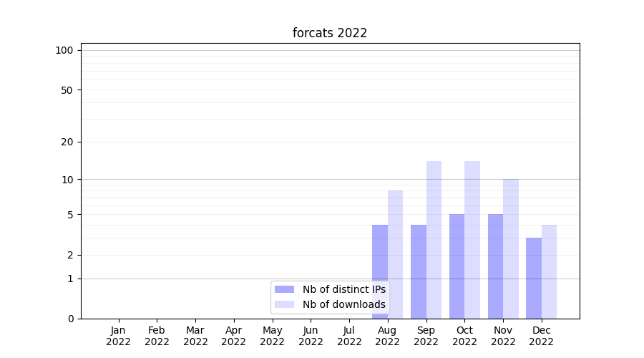Screen dimensions: 644x358
Task: Click the '100' y-axis tick label
Action: 64,50
